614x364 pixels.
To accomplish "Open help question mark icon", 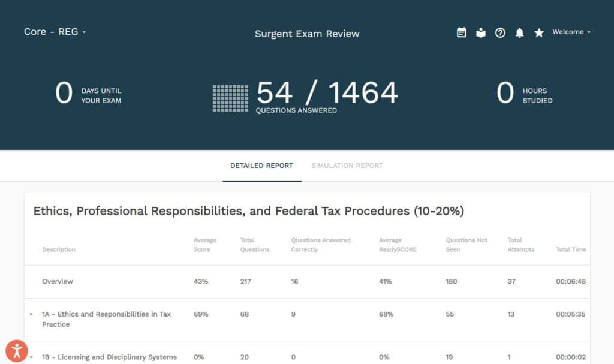I will 500,32.
